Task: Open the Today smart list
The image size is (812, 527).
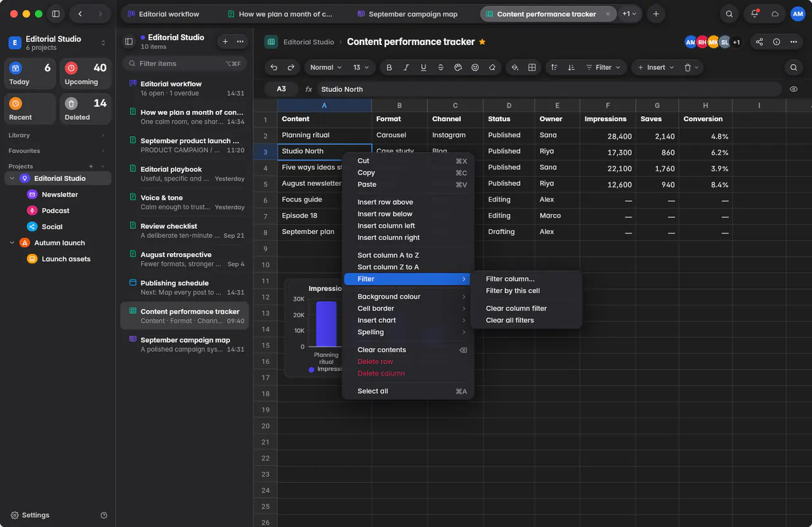Action: point(30,74)
